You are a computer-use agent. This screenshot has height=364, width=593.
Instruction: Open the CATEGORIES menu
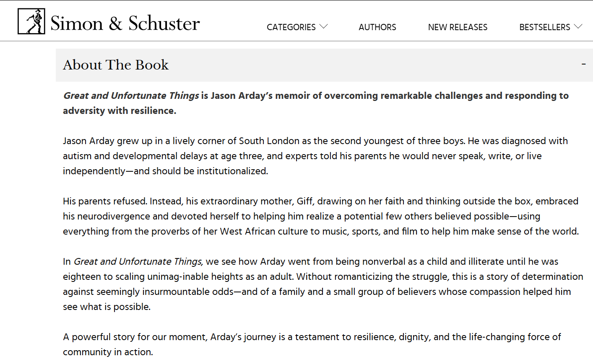coord(291,27)
